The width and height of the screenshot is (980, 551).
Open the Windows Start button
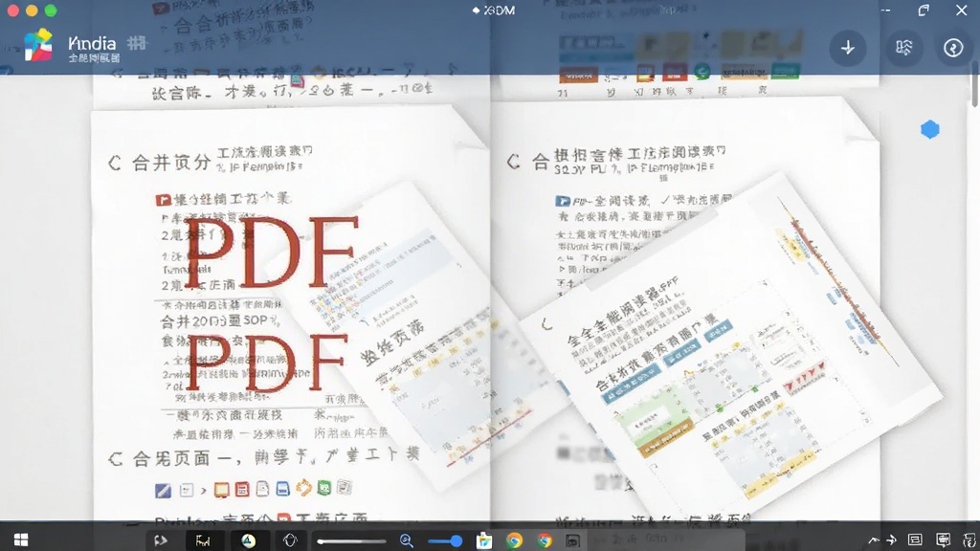pos(21,540)
